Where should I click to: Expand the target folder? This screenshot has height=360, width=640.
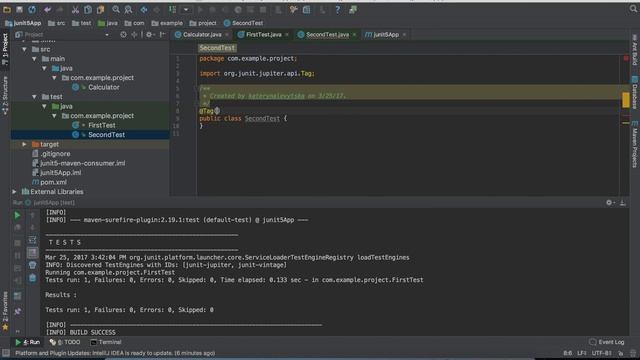(x=24, y=144)
